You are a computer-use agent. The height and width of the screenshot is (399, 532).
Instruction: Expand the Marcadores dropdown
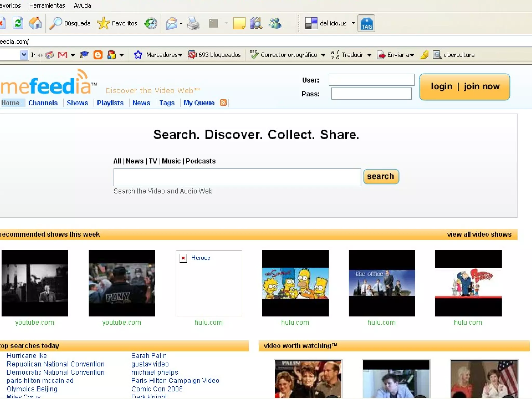pyautogui.click(x=164, y=55)
